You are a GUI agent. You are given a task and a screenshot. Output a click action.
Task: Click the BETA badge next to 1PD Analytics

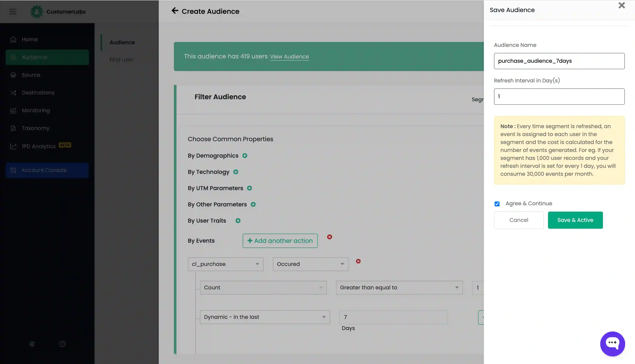65,145
